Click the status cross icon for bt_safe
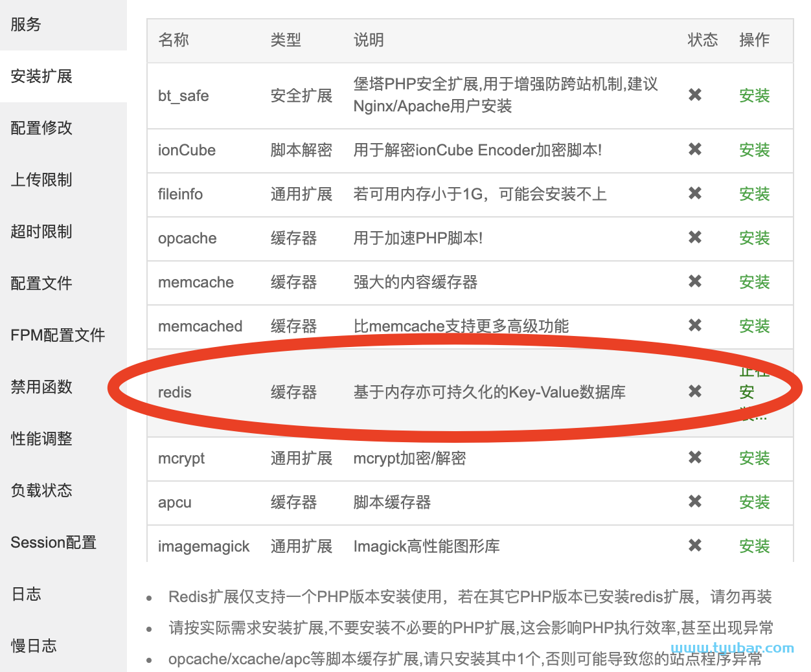This screenshot has height=672, width=811. pyautogui.click(x=694, y=95)
